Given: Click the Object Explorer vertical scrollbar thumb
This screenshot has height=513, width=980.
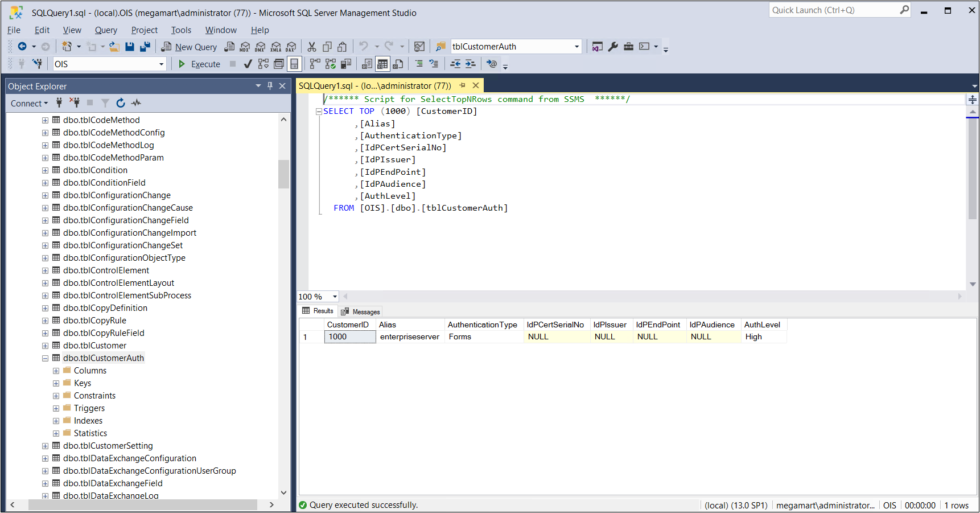Looking at the screenshot, I should (x=283, y=174).
